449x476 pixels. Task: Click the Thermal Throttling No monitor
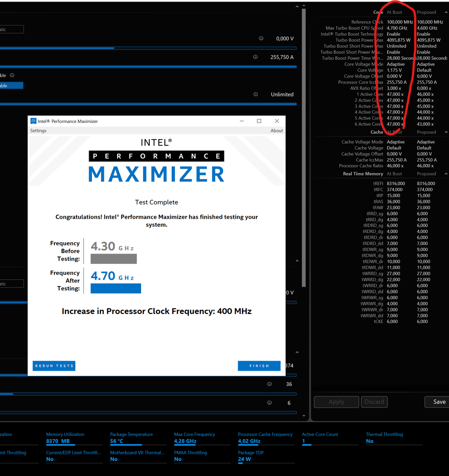click(x=394, y=438)
